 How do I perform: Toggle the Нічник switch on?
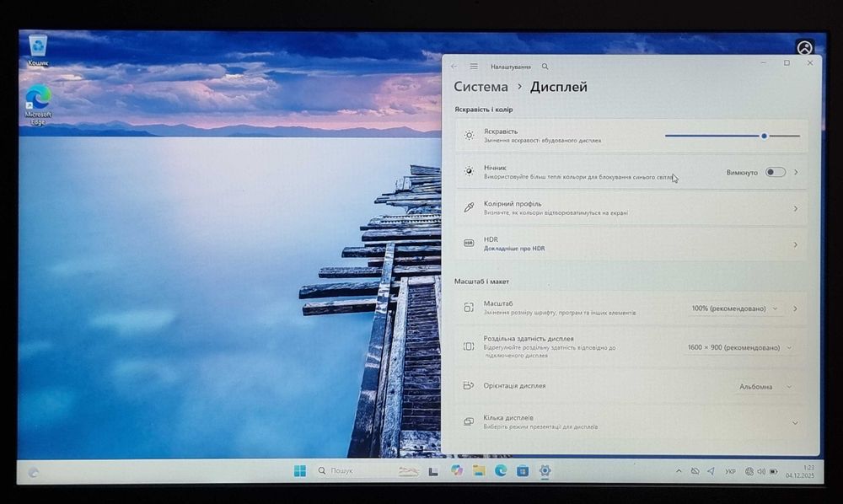click(x=776, y=172)
